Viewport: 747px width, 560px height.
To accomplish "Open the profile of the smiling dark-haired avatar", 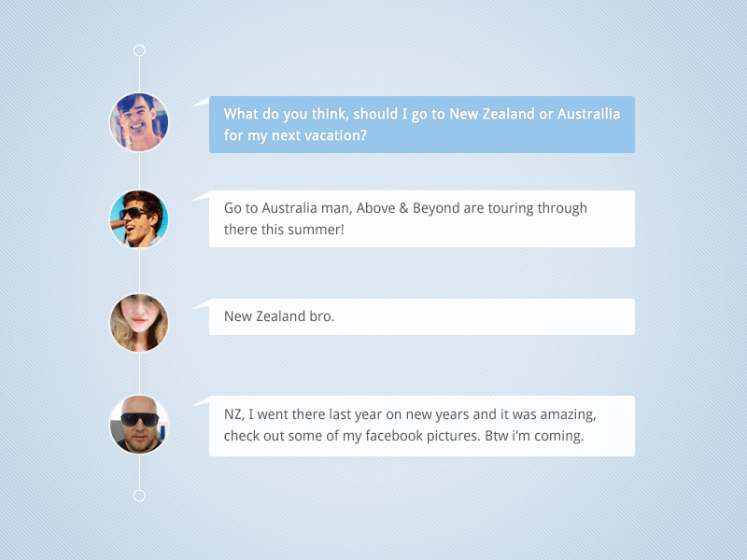I will tap(139, 122).
